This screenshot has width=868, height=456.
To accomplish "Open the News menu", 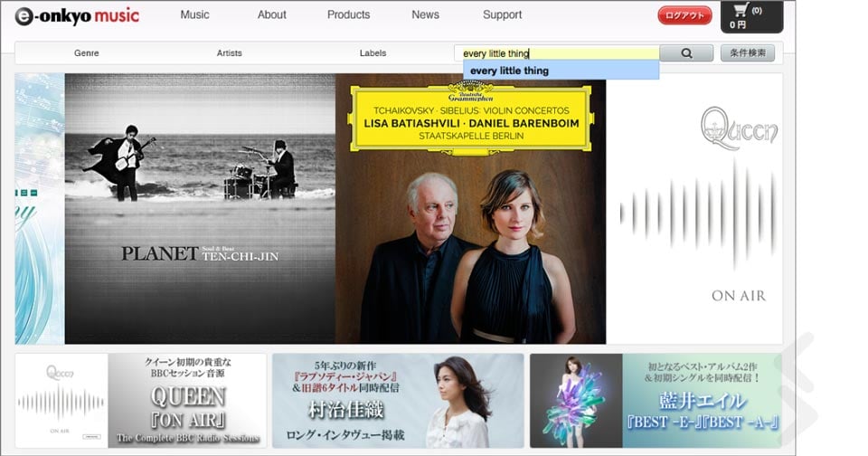I will point(425,15).
